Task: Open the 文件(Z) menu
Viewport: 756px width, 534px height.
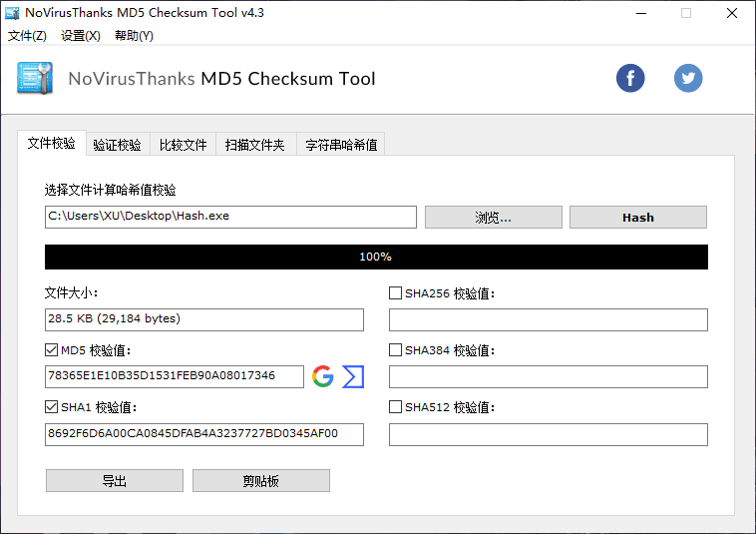Action: [x=27, y=36]
